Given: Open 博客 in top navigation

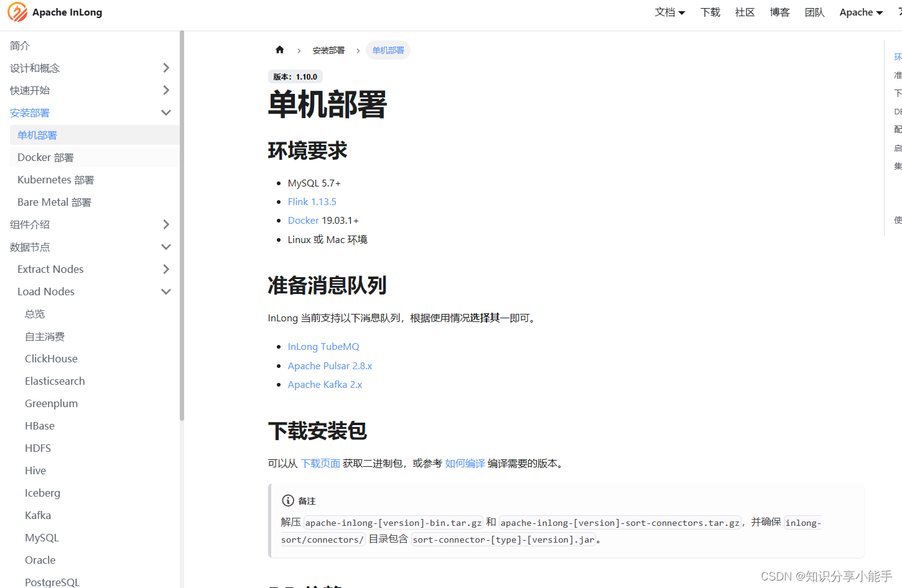Looking at the screenshot, I should click(779, 12).
